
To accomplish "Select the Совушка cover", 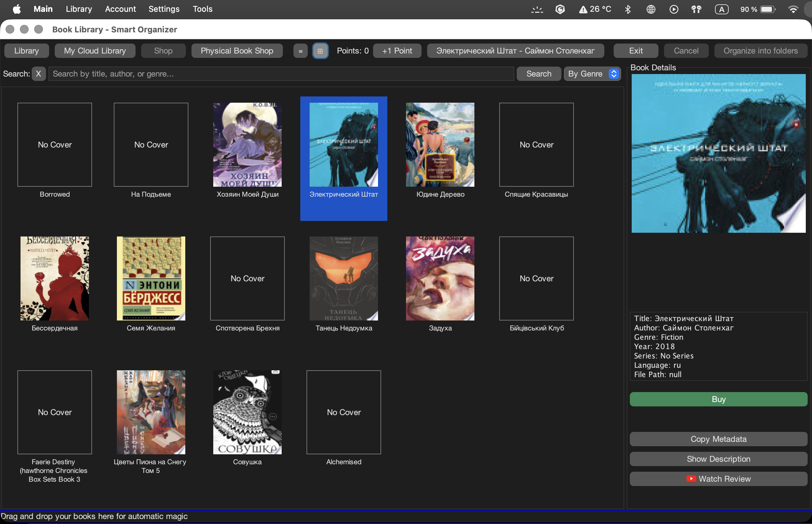I will [247, 412].
